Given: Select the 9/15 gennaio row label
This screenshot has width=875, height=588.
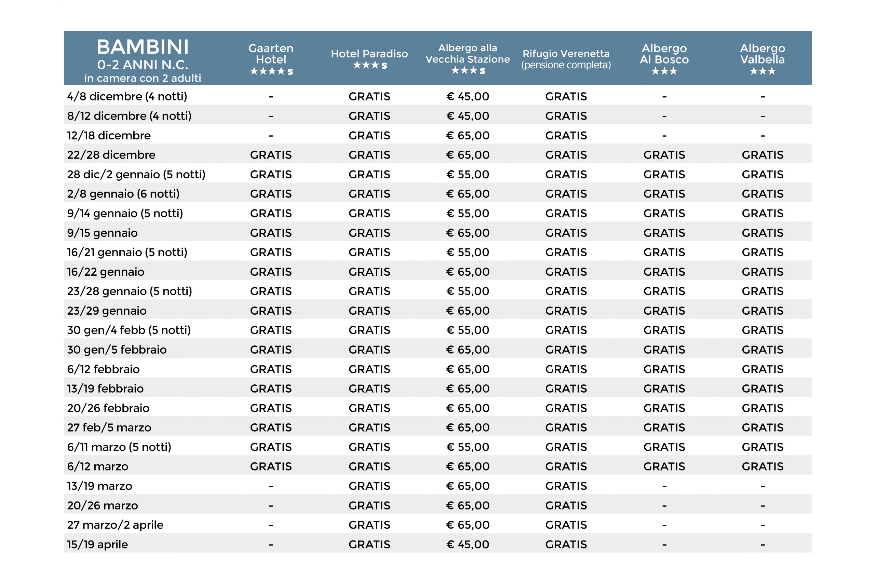Looking at the screenshot, I should tap(102, 233).
